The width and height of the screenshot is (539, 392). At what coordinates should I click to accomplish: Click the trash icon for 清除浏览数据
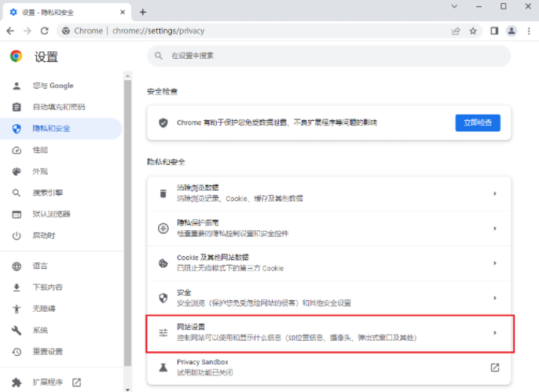[163, 193]
